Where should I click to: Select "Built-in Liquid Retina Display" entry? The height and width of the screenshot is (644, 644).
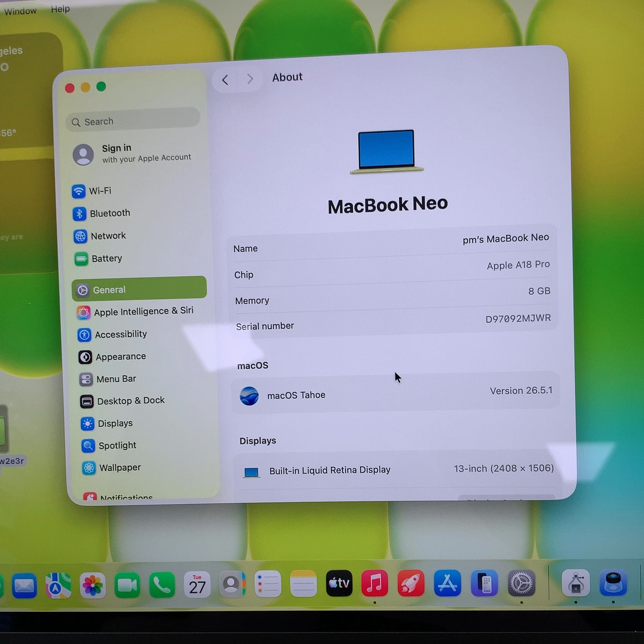click(330, 470)
